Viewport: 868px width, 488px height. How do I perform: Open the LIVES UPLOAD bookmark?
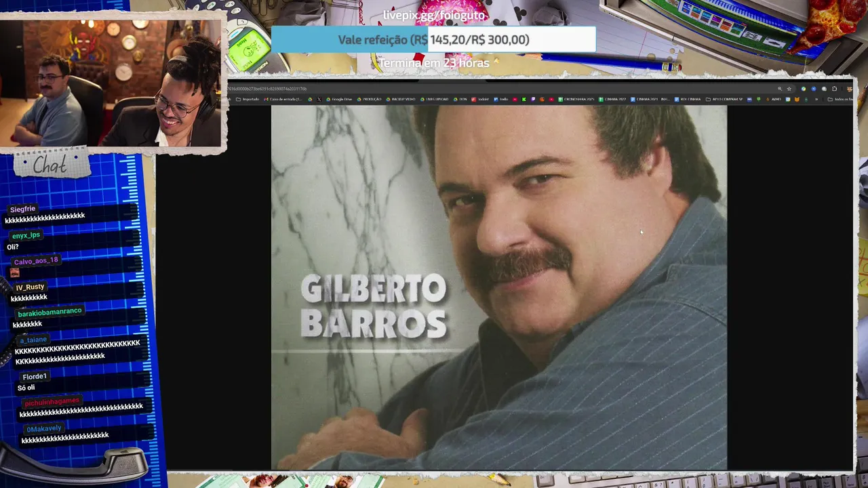[434, 99]
